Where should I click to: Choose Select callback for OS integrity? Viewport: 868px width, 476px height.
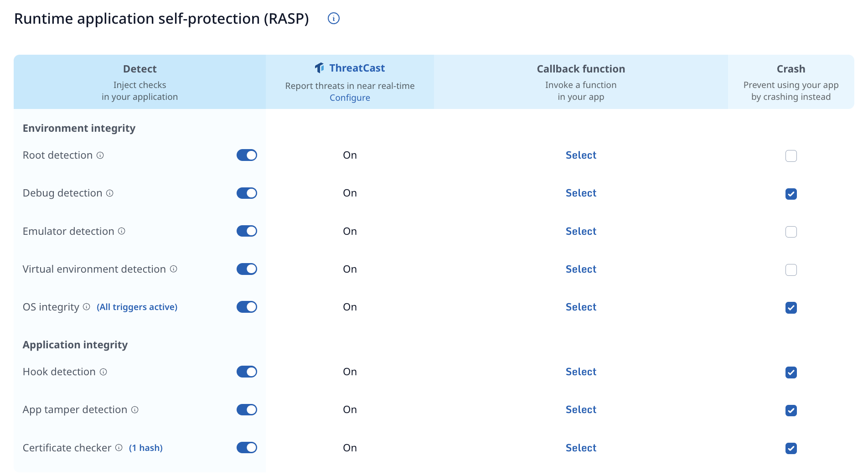(581, 307)
